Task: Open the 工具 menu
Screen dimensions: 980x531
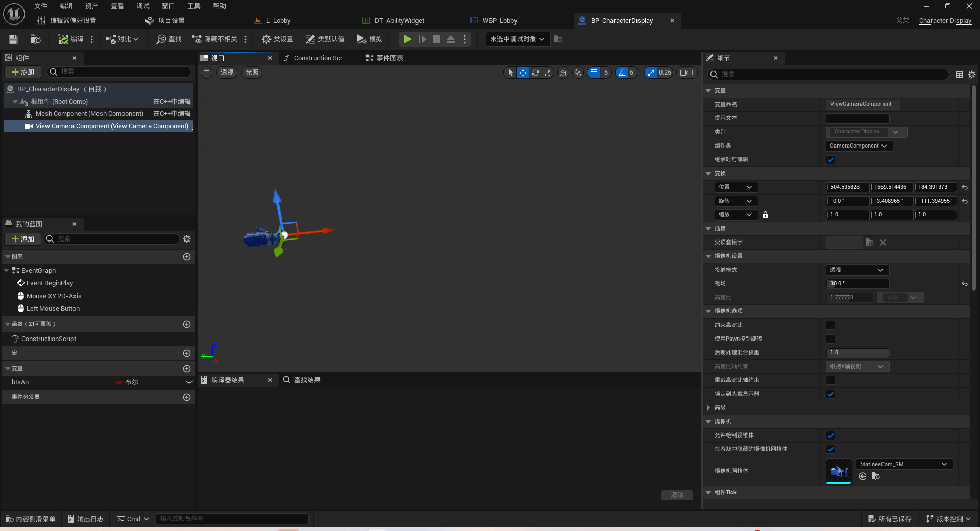Action: (x=194, y=6)
